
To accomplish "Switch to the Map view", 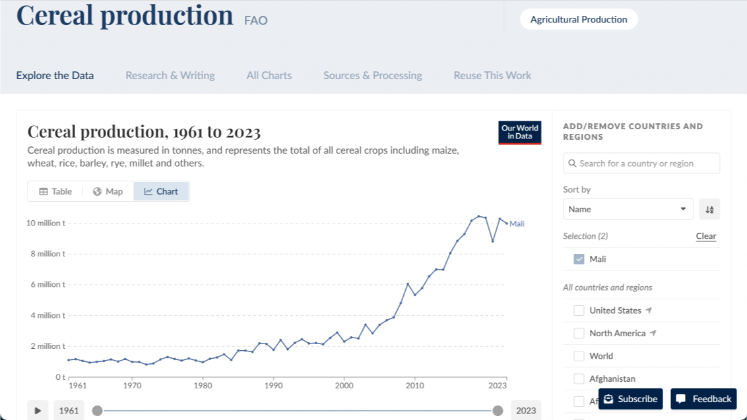I will pyautogui.click(x=107, y=191).
